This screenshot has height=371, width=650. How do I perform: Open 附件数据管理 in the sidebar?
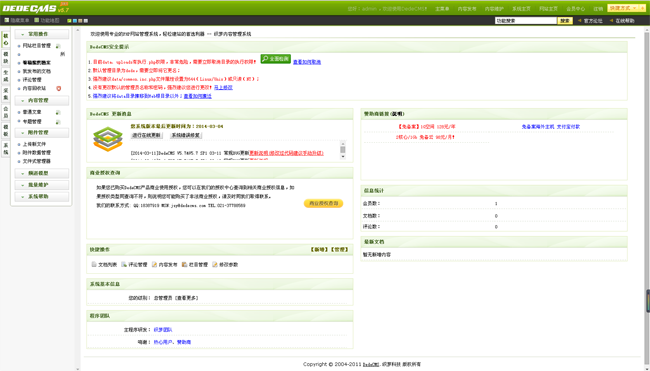pos(36,153)
